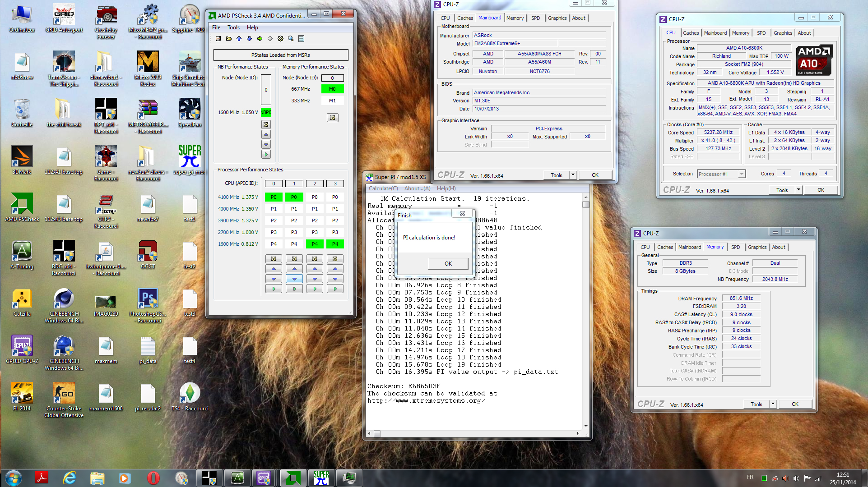Click the diamond icon in PSCheck toolbar
Image resolution: width=868 pixels, height=487 pixels.
[x=270, y=39]
